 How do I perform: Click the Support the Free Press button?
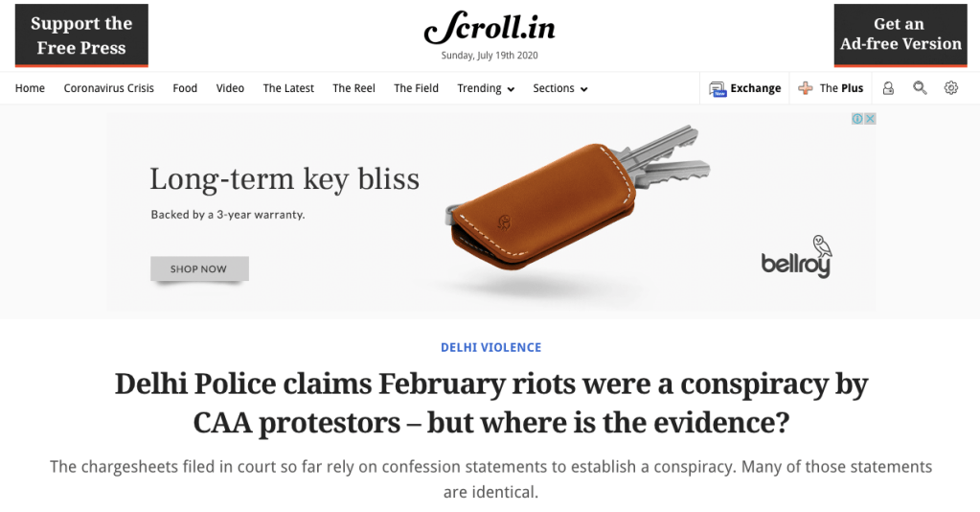(81, 35)
